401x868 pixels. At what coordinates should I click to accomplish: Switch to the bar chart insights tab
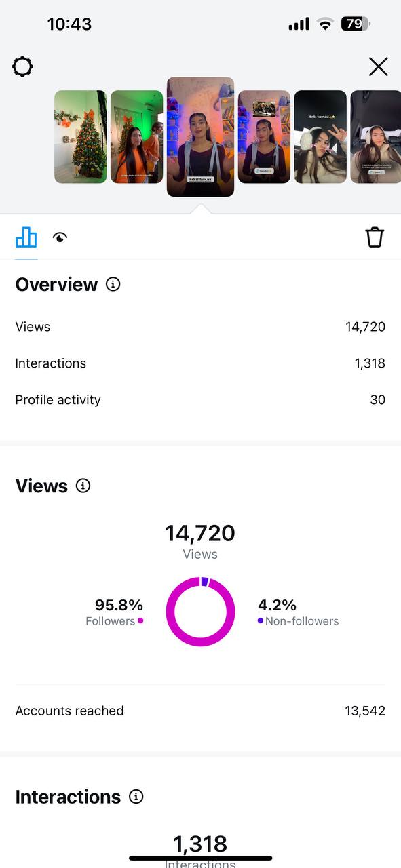point(26,237)
